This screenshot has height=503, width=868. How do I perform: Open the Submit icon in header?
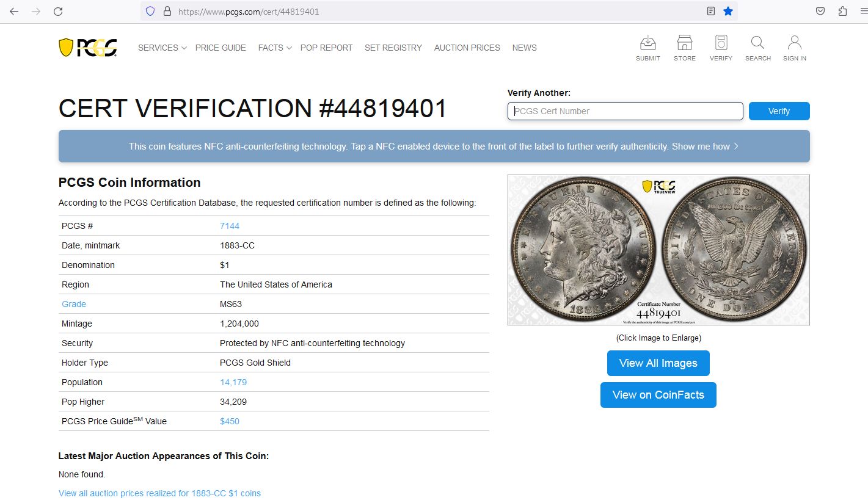[647, 48]
